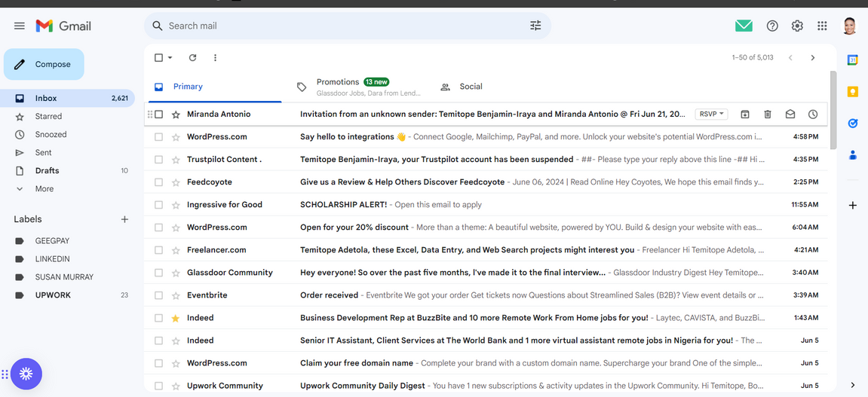This screenshot has height=397, width=868.
Task: Open the SCHOLARSHIP ALERT! email
Action: (x=487, y=205)
